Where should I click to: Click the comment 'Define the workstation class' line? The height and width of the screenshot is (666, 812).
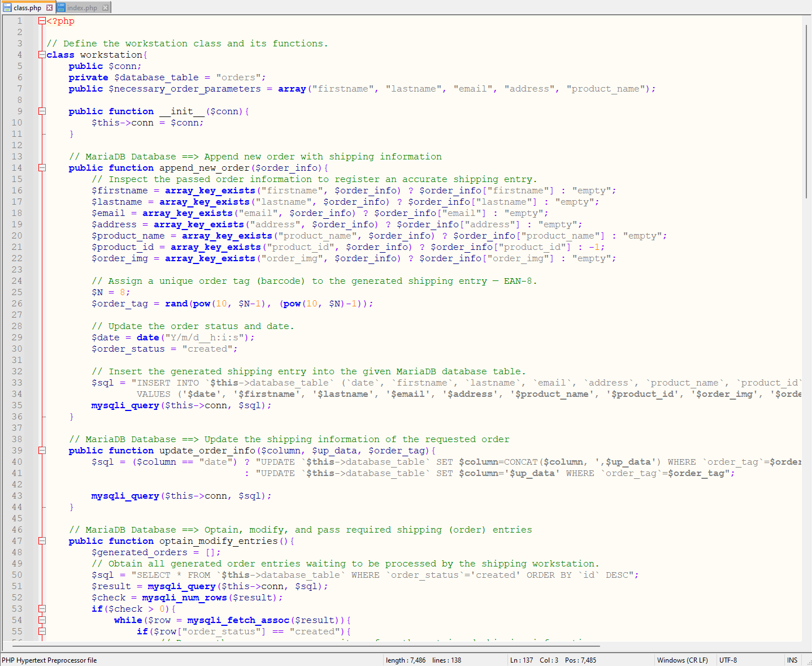[187, 44]
